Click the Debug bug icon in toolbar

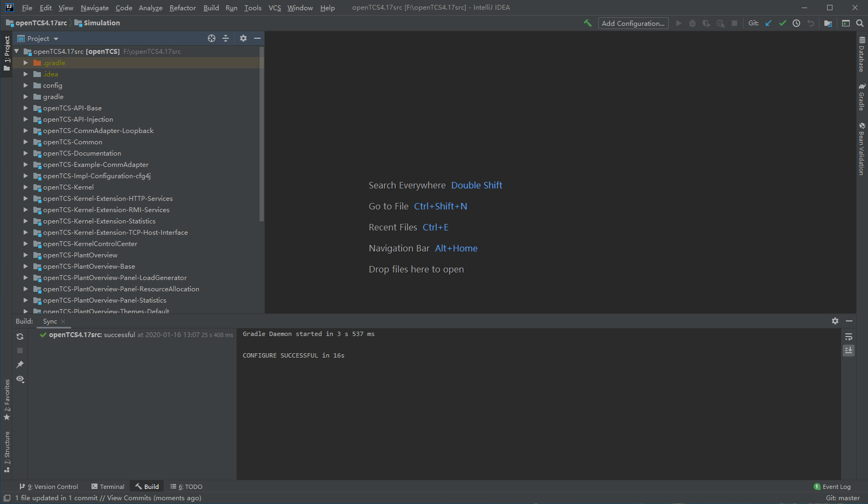click(x=692, y=23)
